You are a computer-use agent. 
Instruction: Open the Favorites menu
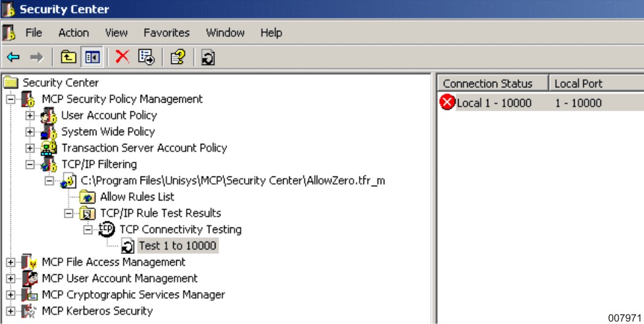point(166,33)
